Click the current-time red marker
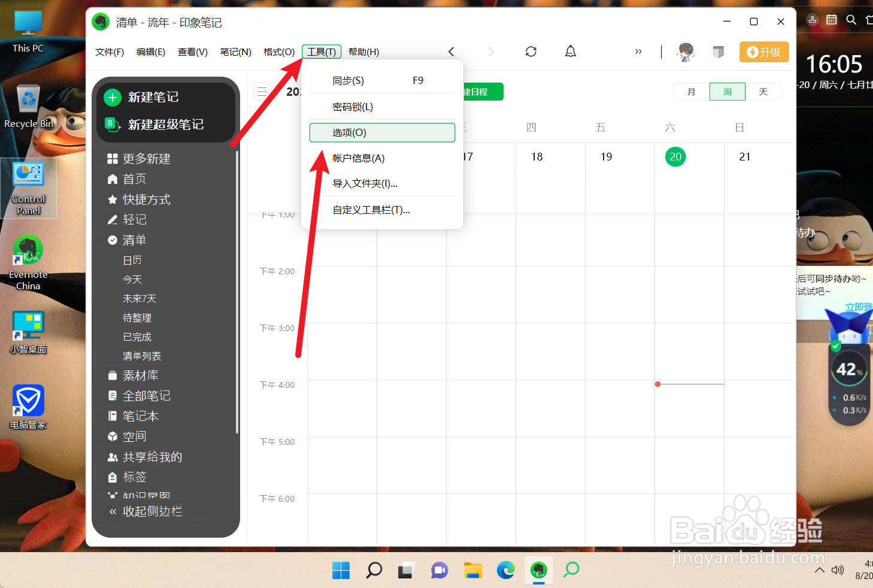Screen dimensions: 873x588 (x=657, y=384)
